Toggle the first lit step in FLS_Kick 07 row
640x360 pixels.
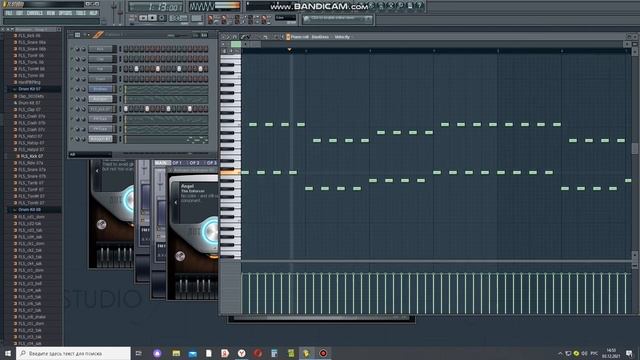click(126, 109)
